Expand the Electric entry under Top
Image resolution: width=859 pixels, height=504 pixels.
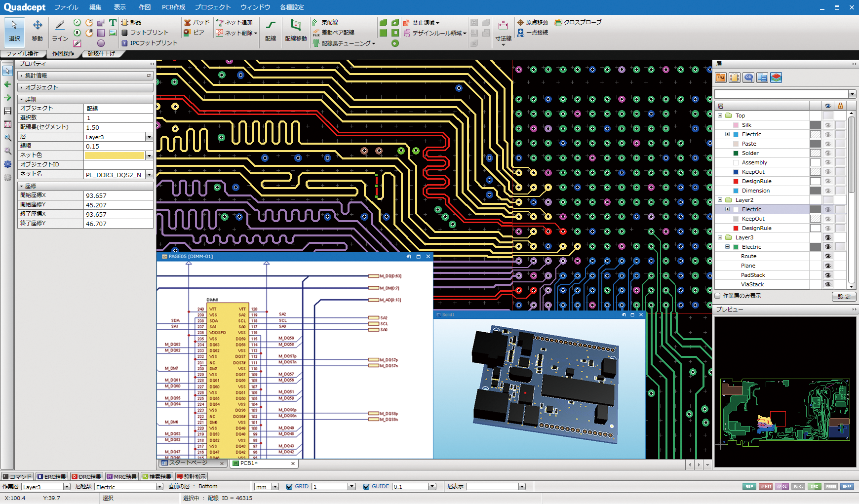727,134
